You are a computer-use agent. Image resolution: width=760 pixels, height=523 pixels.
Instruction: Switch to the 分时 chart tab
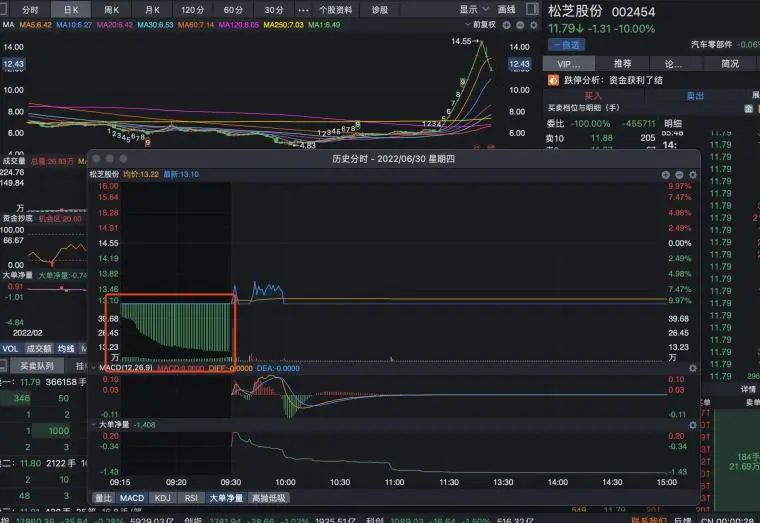click(x=30, y=9)
